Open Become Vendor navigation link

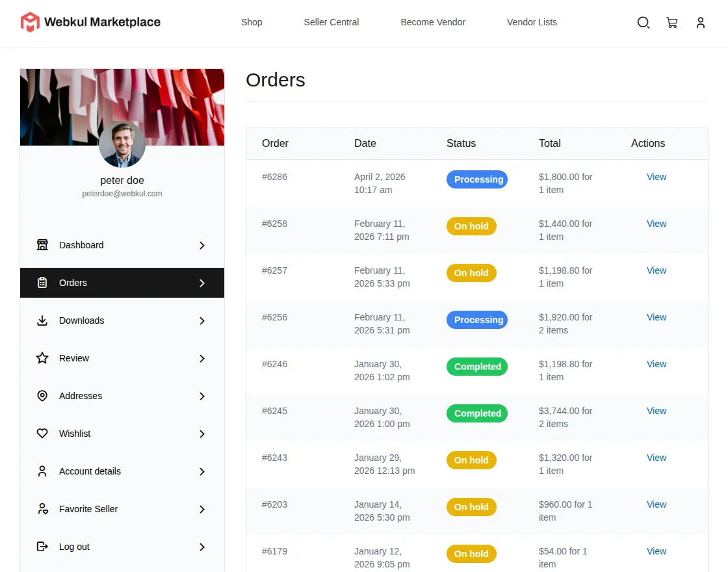coord(433,22)
